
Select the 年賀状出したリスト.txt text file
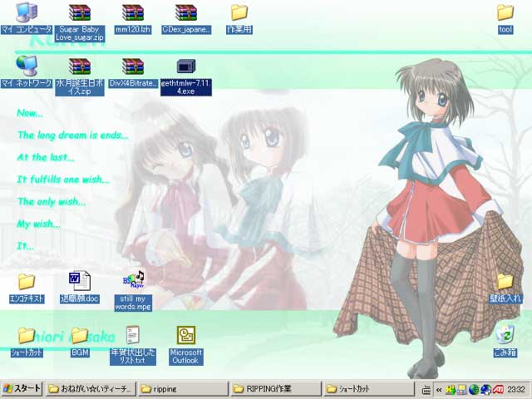point(133,335)
